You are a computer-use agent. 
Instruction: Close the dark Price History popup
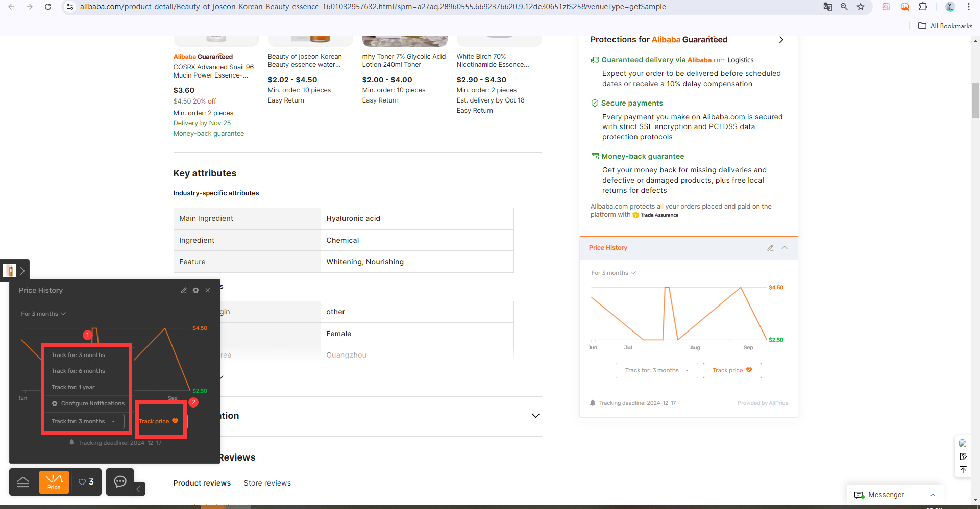[208, 290]
